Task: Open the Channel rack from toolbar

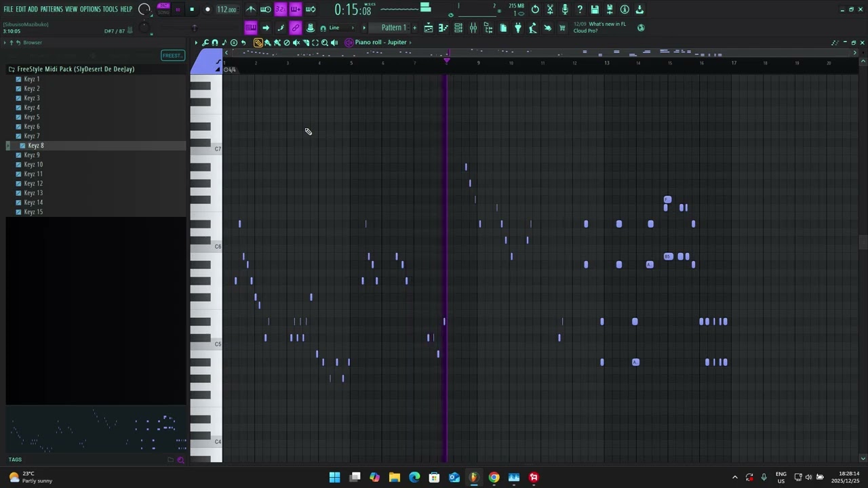Action: (458, 28)
